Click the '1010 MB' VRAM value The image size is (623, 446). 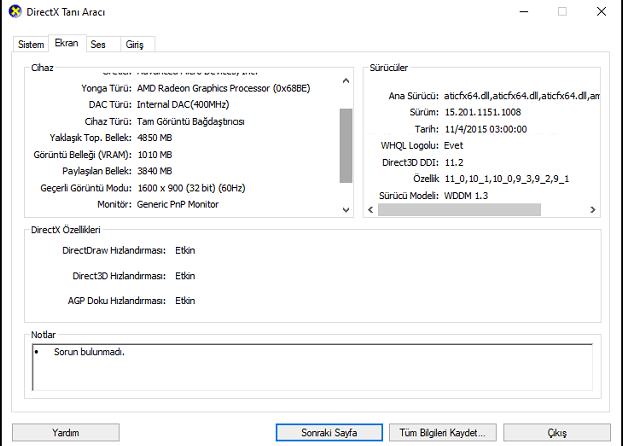pyautogui.click(x=155, y=154)
